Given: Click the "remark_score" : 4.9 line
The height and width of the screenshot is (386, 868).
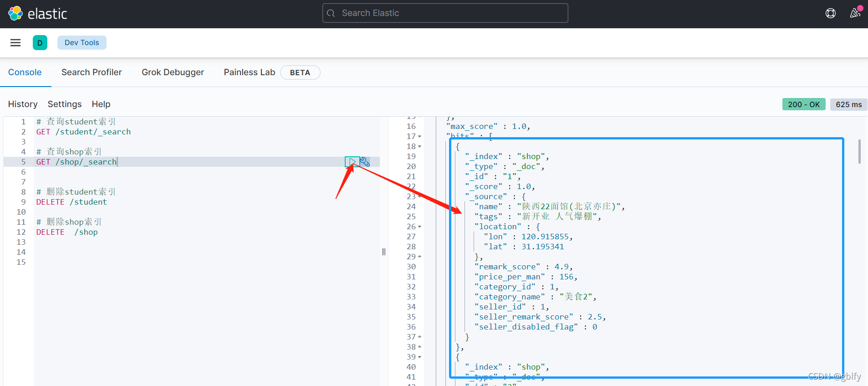Looking at the screenshot, I should 524,267.
